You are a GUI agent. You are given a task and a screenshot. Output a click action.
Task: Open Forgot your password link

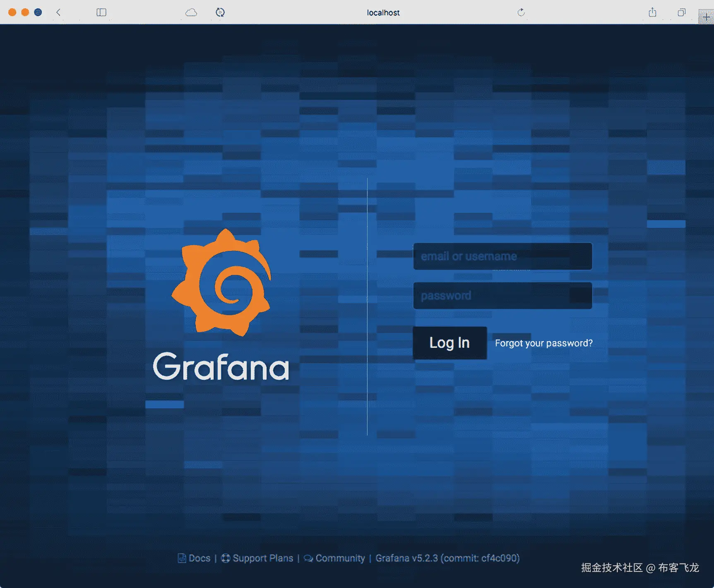point(544,343)
